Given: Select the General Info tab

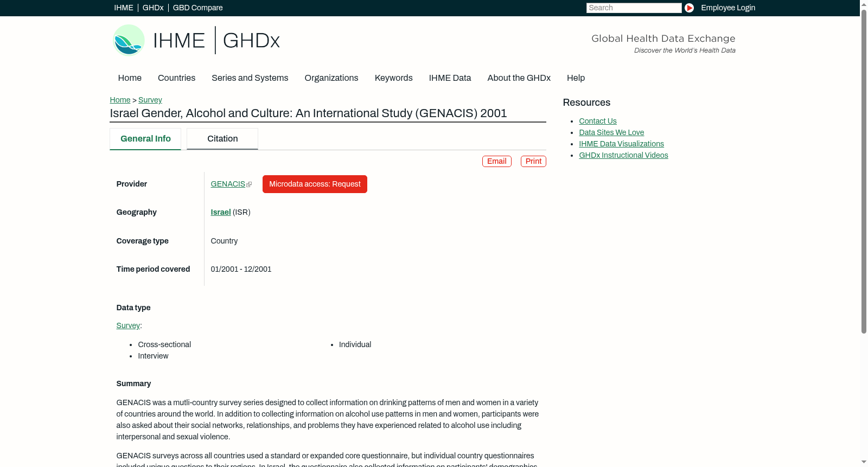Looking at the screenshot, I should [145, 139].
